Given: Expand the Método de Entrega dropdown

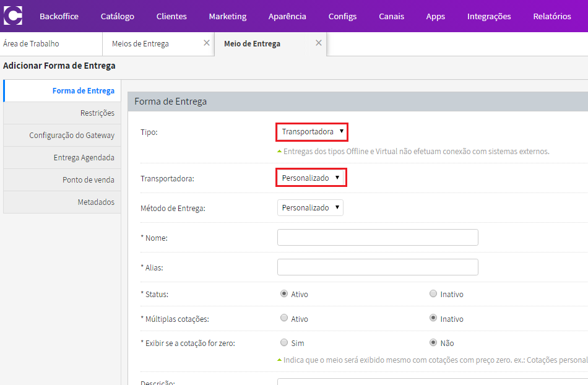Looking at the screenshot, I should point(310,208).
